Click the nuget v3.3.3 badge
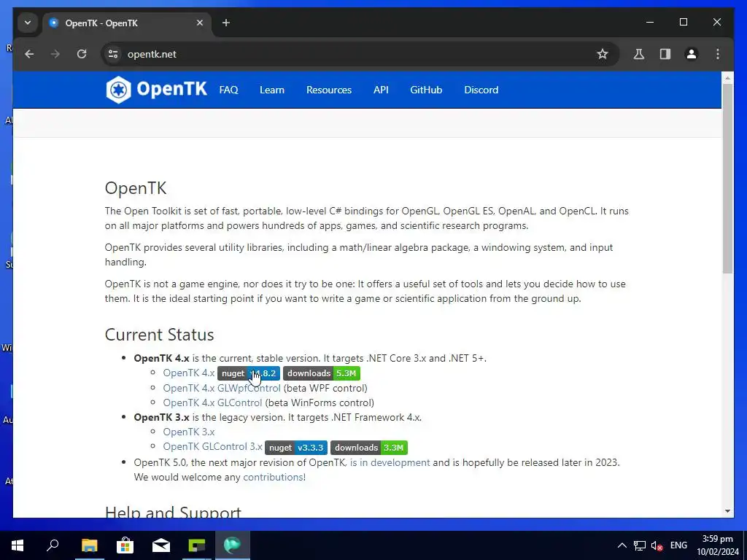 click(296, 448)
